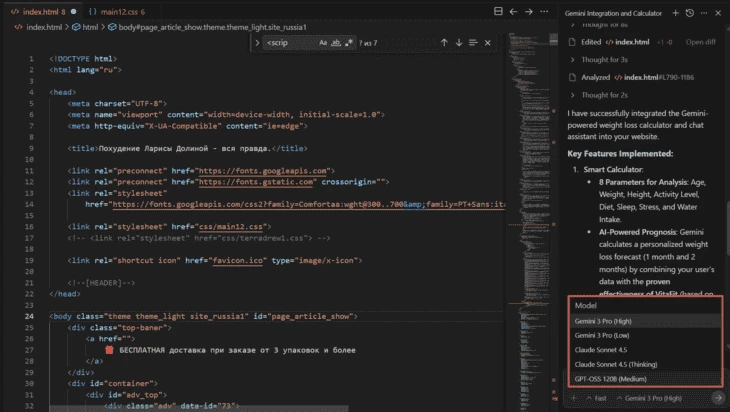
Task: Toggle Match Whole Word in find widget
Action: [336, 43]
